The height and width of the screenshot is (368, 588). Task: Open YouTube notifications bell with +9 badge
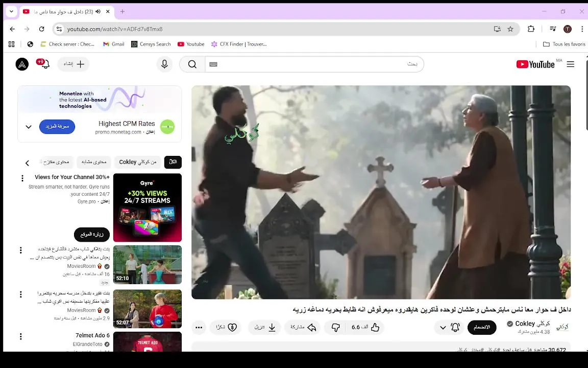[44, 64]
